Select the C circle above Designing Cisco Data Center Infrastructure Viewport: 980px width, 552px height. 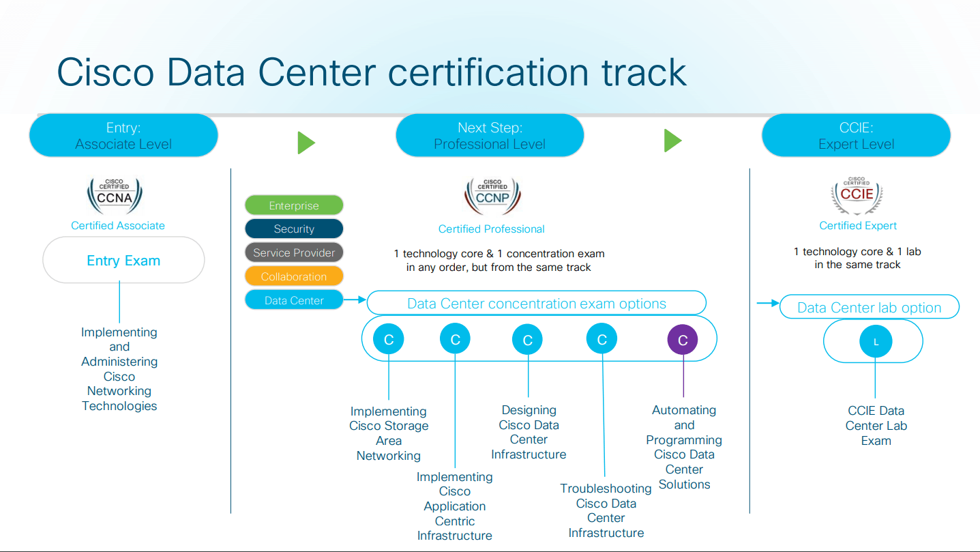coord(527,340)
